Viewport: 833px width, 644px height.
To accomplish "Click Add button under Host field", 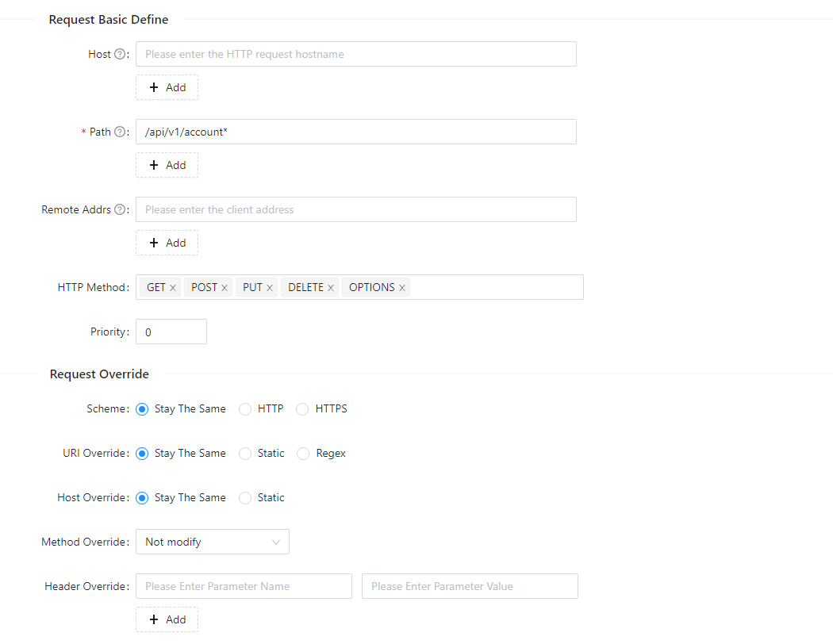I will point(167,87).
